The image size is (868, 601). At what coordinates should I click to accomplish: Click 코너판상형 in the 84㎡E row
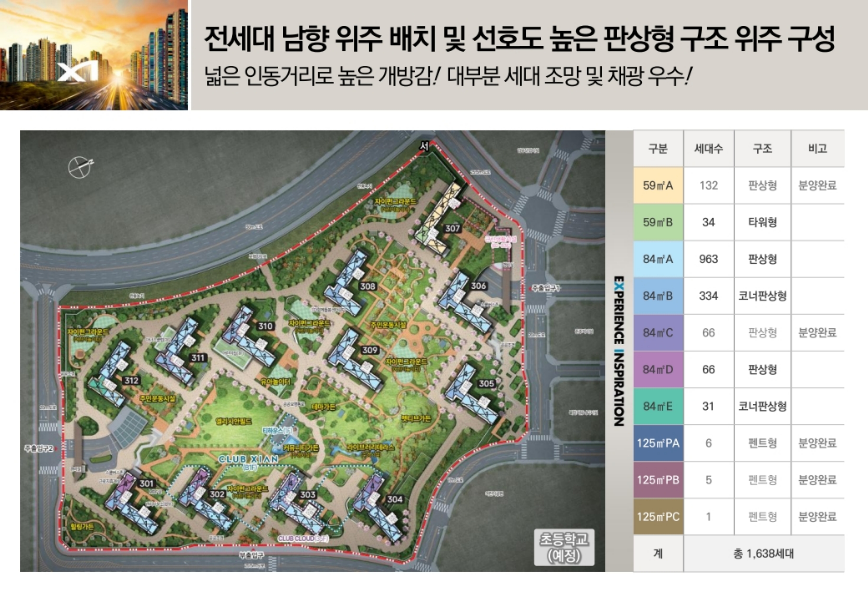tap(763, 406)
